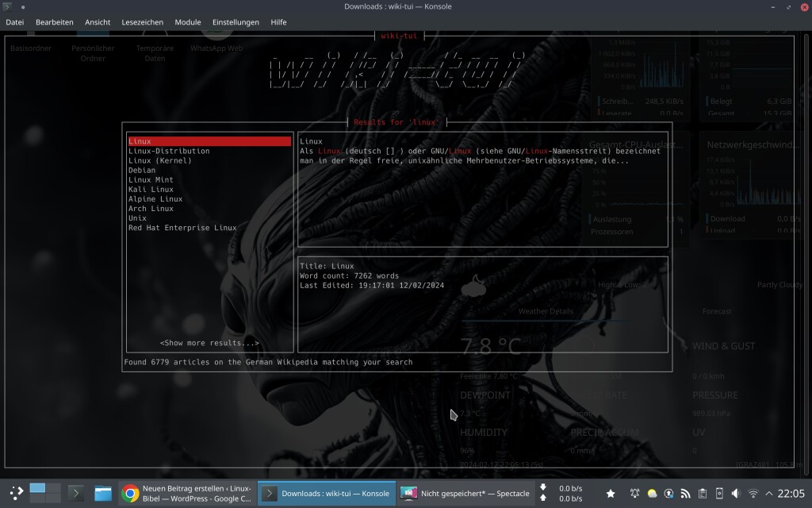The height and width of the screenshot is (508, 812).
Task: Select the Linux-Distribution result
Action: point(169,151)
